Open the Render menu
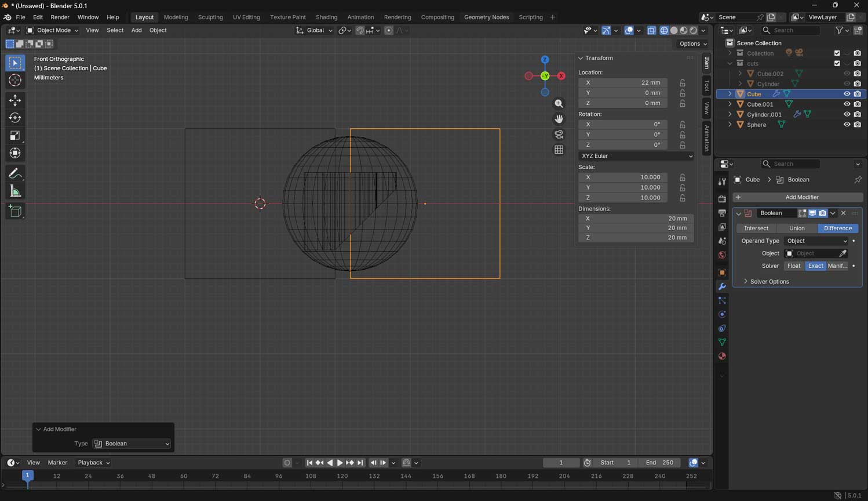This screenshot has height=501, width=868. [60, 17]
